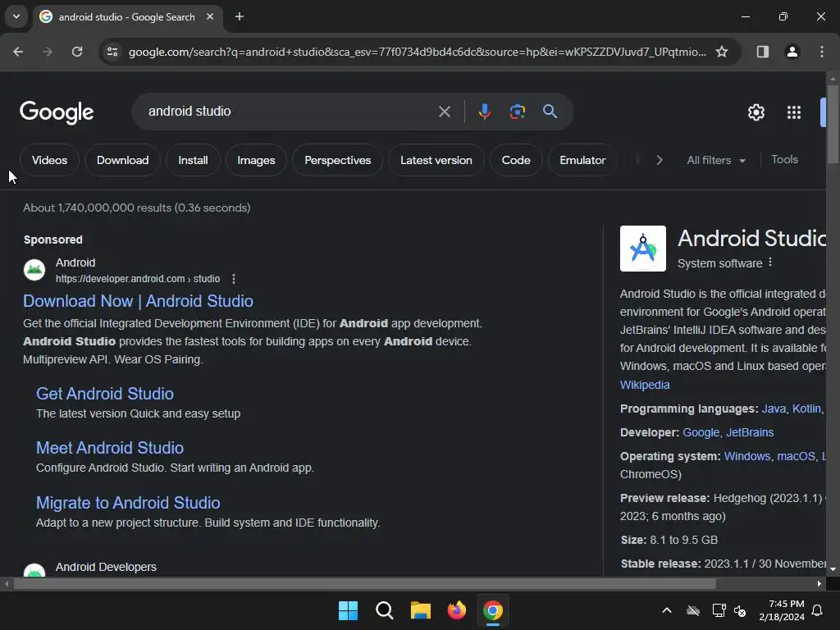840x630 pixels.
Task: Click the Android Developers result name
Action: (x=106, y=567)
